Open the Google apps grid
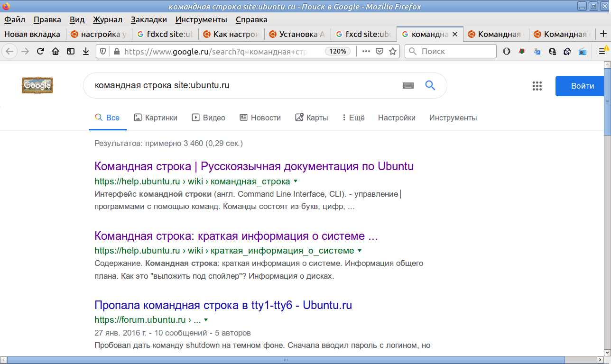The image size is (611, 364). 537,86
